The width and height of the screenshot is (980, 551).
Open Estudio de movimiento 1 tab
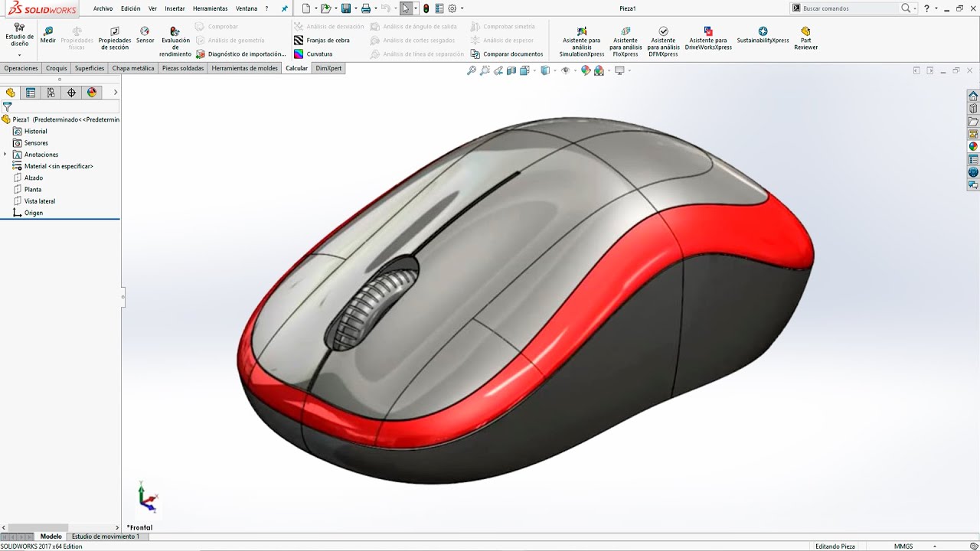[106, 536]
